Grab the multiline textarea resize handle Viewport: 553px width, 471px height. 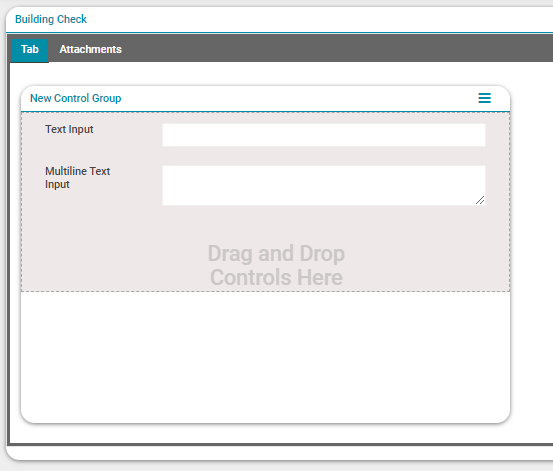480,200
